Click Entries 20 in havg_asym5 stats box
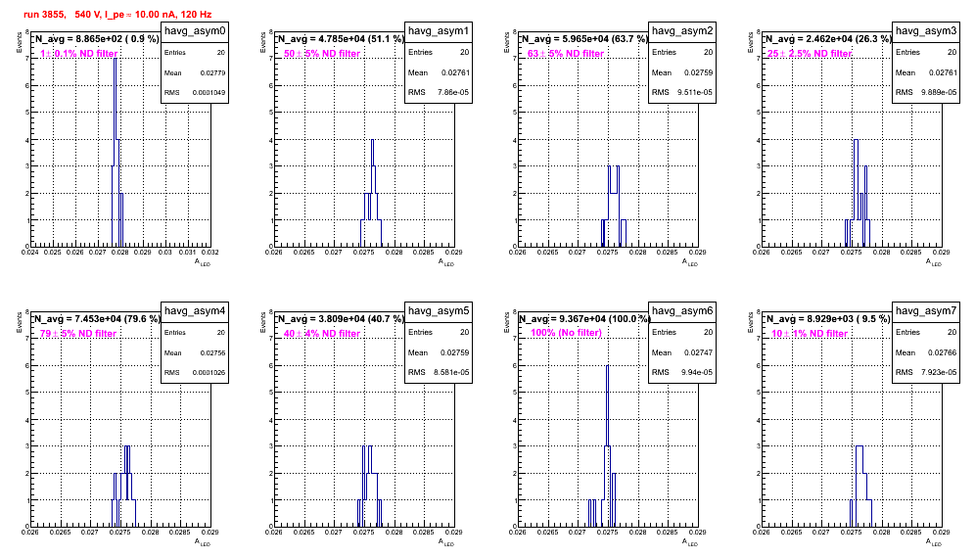Image resolution: width=975 pixels, height=560 pixels. [439, 332]
